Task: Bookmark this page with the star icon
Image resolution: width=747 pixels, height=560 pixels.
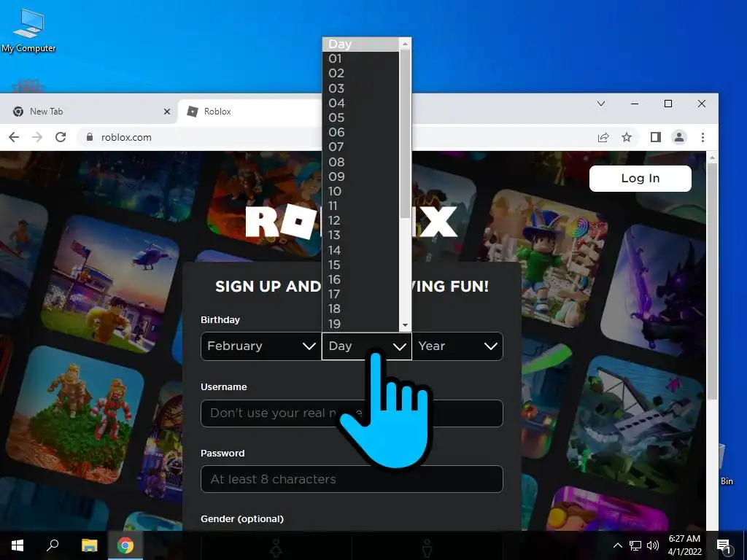Action: coord(627,137)
